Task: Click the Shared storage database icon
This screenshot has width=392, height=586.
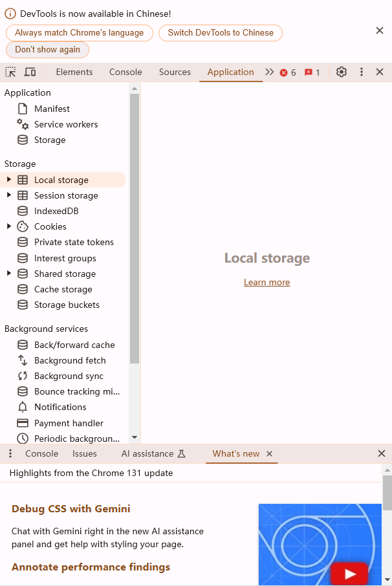Action: (x=23, y=274)
